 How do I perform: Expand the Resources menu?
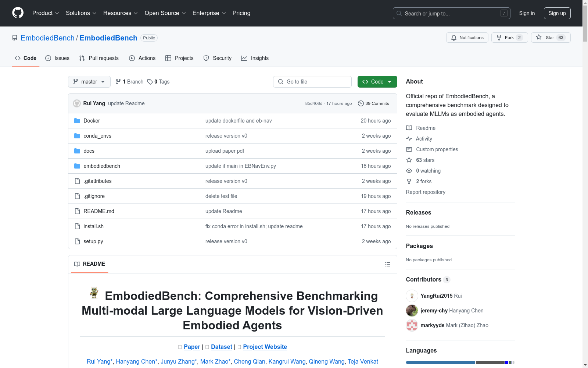(x=121, y=13)
